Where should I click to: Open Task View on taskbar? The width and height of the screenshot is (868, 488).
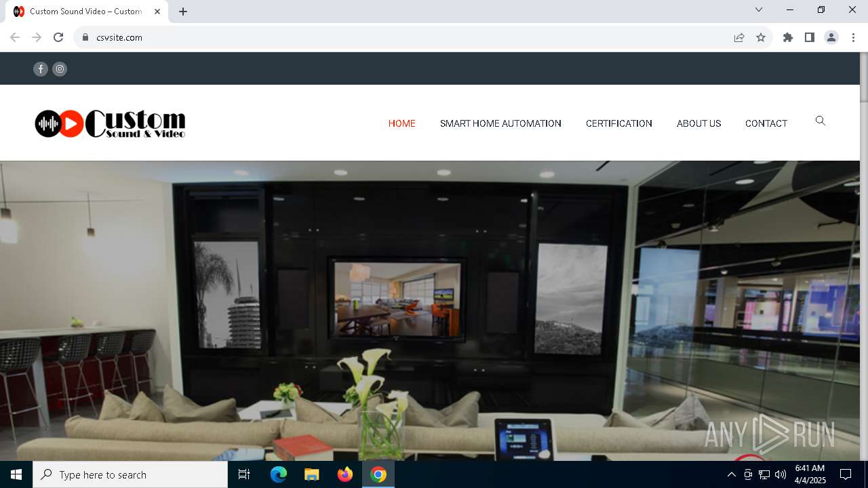[244, 474]
